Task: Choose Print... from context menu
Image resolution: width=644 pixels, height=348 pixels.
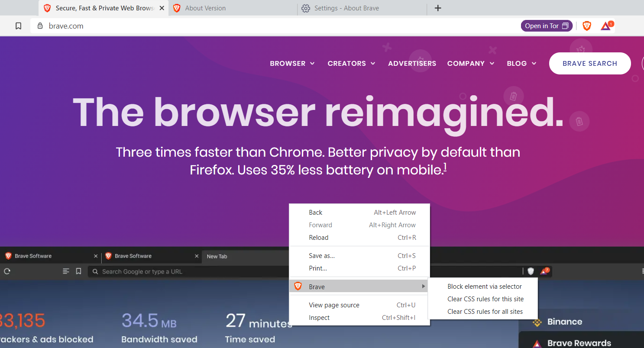Action: [x=359, y=268]
